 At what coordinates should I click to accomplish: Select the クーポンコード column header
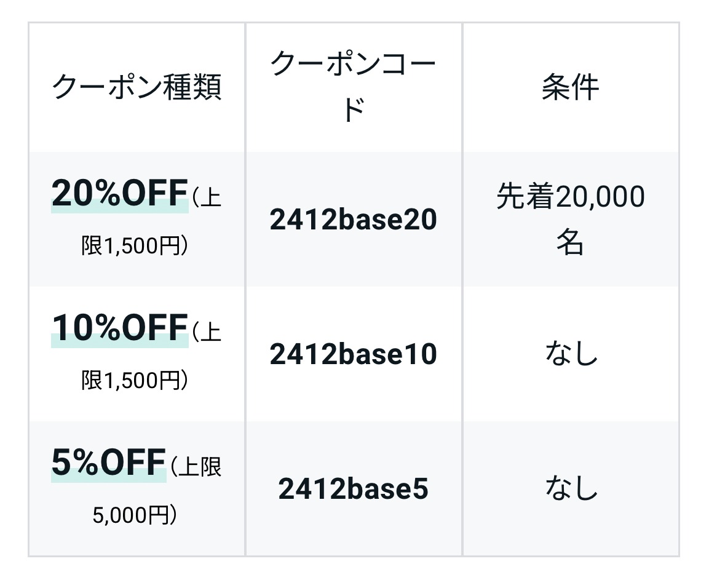353,87
